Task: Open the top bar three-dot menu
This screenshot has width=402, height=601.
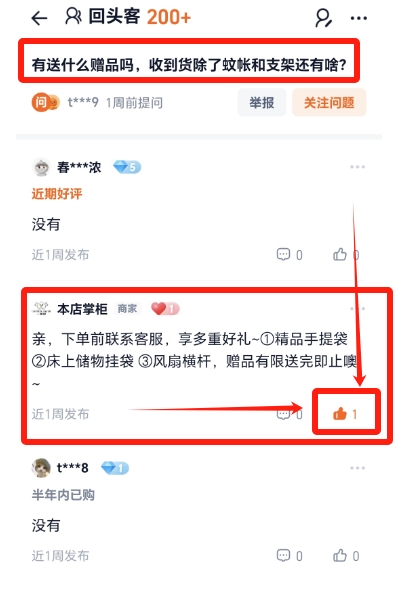Action: click(359, 18)
